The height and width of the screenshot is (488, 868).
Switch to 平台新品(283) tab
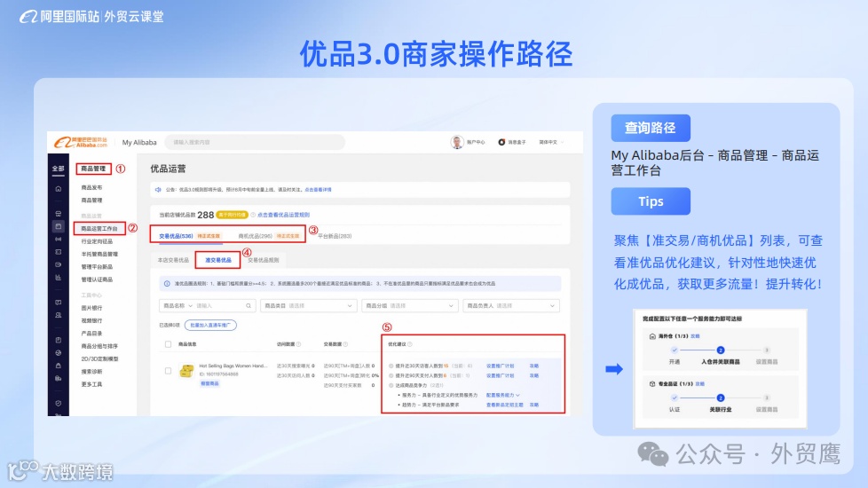(x=335, y=236)
